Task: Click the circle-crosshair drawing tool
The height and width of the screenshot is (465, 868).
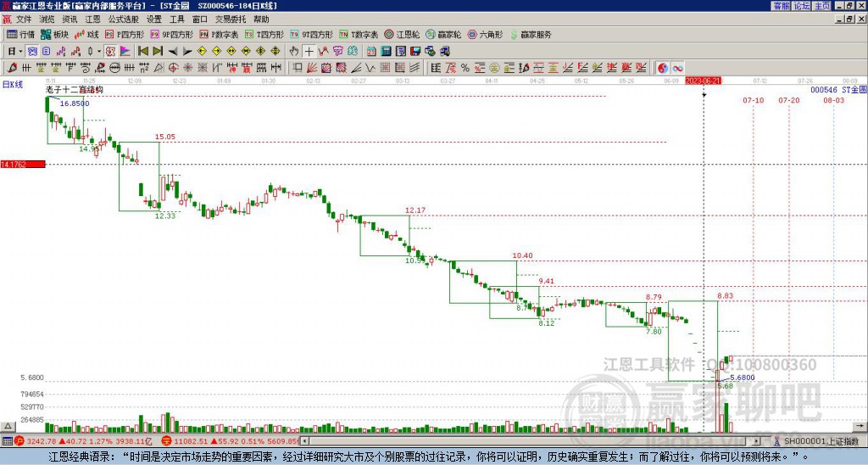Action: [x=173, y=68]
